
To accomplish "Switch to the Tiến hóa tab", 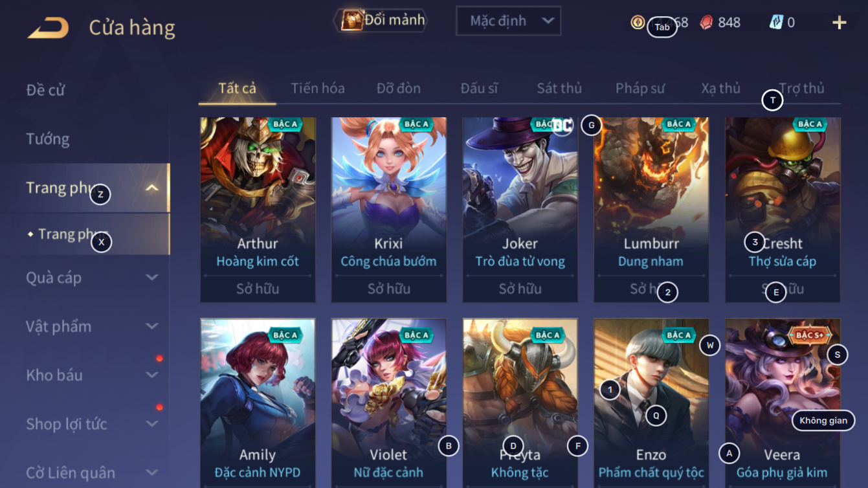I will pyautogui.click(x=317, y=88).
